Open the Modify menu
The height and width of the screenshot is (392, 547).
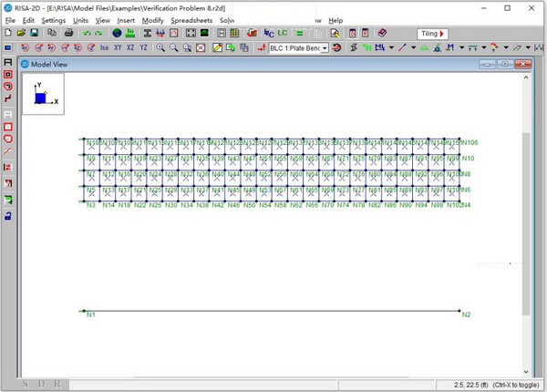pyautogui.click(x=151, y=19)
